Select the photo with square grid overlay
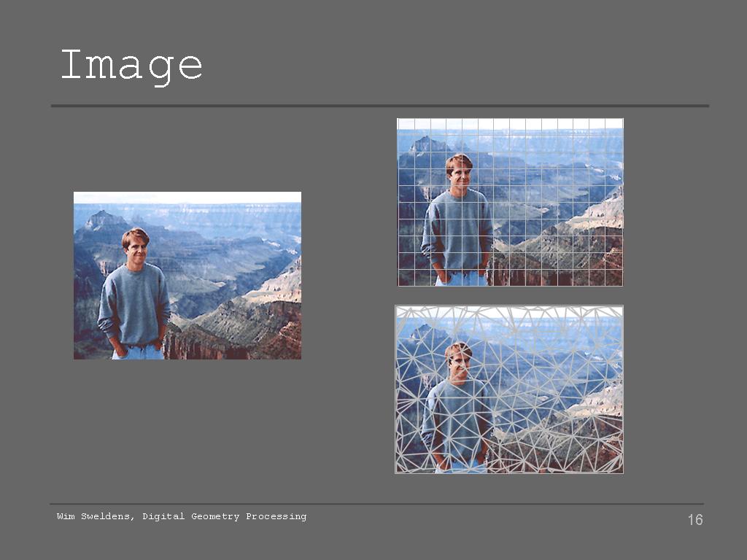The width and height of the screenshot is (747, 560). pyautogui.click(x=510, y=202)
